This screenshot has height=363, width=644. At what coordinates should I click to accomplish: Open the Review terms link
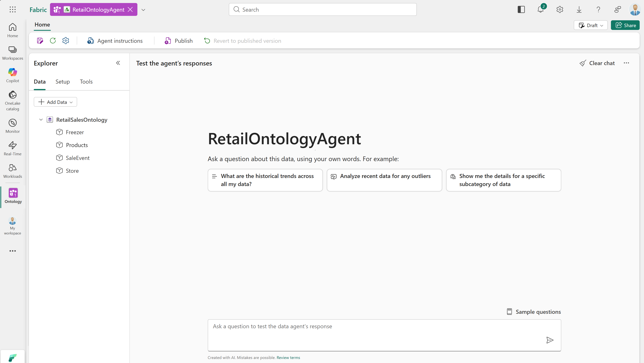tap(288, 358)
